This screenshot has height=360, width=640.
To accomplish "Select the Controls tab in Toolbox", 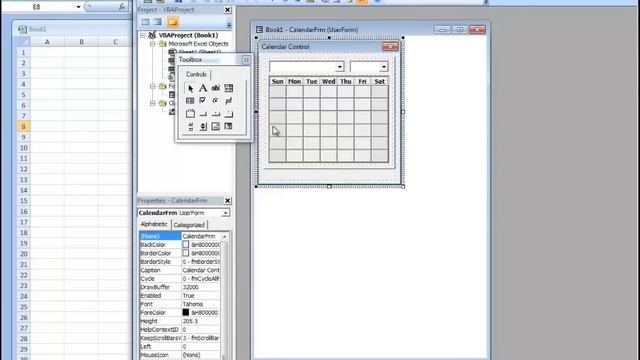I will (196, 74).
